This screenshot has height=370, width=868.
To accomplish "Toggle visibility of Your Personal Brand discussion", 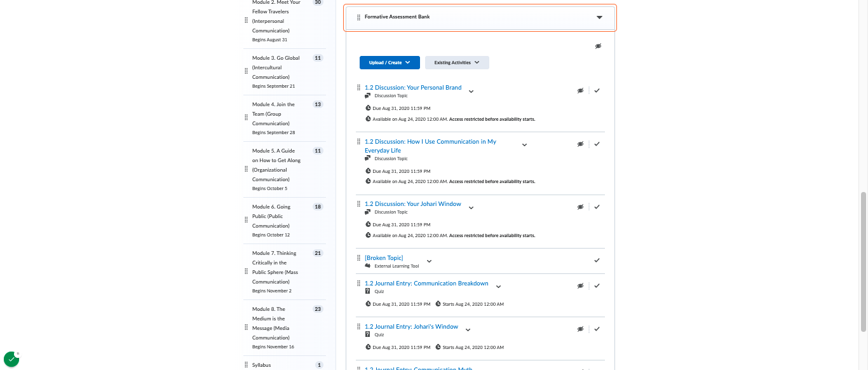I will (580, 91).
